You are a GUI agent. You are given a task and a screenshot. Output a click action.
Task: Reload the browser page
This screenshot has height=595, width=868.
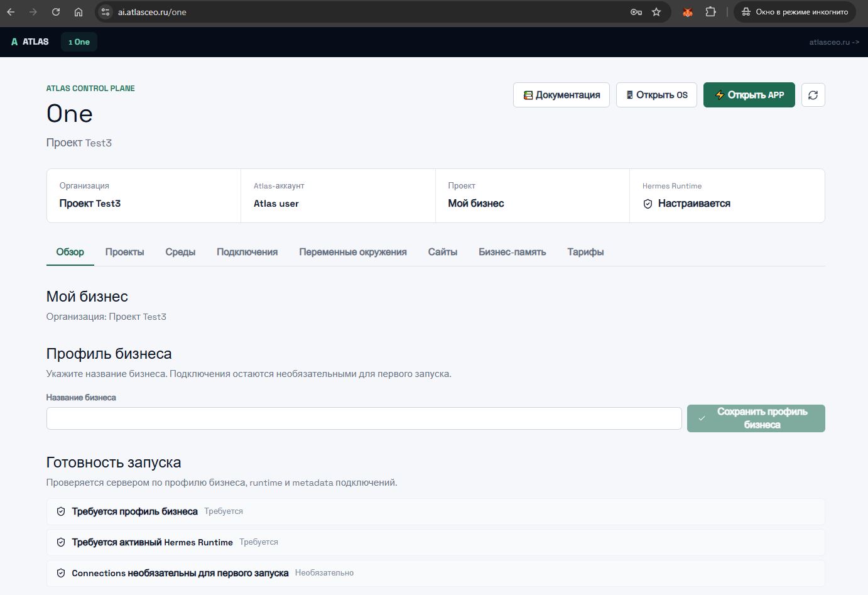(56, 12)
